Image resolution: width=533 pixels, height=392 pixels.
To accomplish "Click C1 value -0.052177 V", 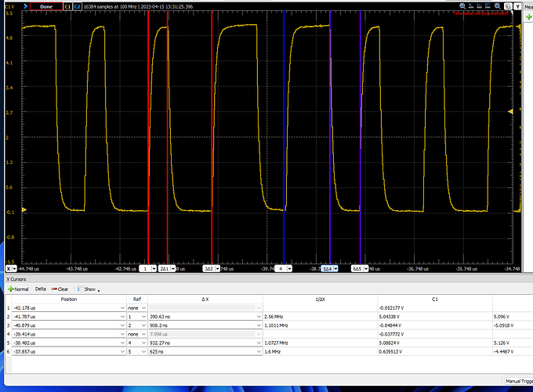I will 391,307.
